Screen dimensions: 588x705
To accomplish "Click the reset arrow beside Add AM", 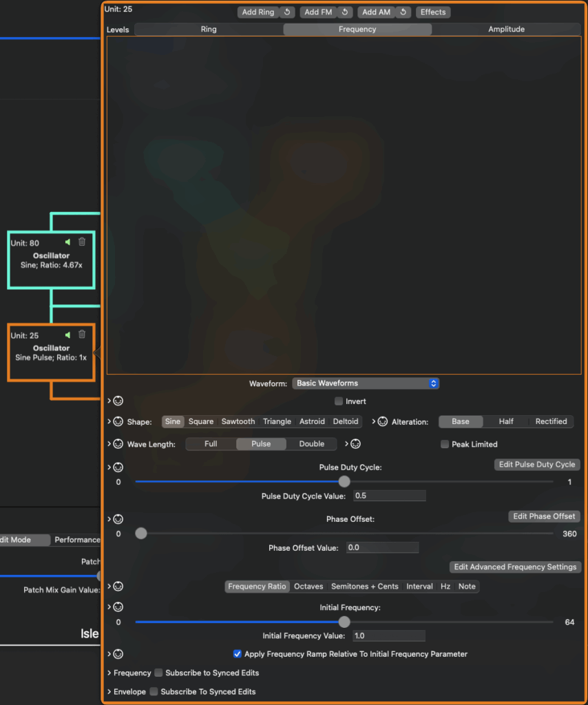I will [403, 12].
